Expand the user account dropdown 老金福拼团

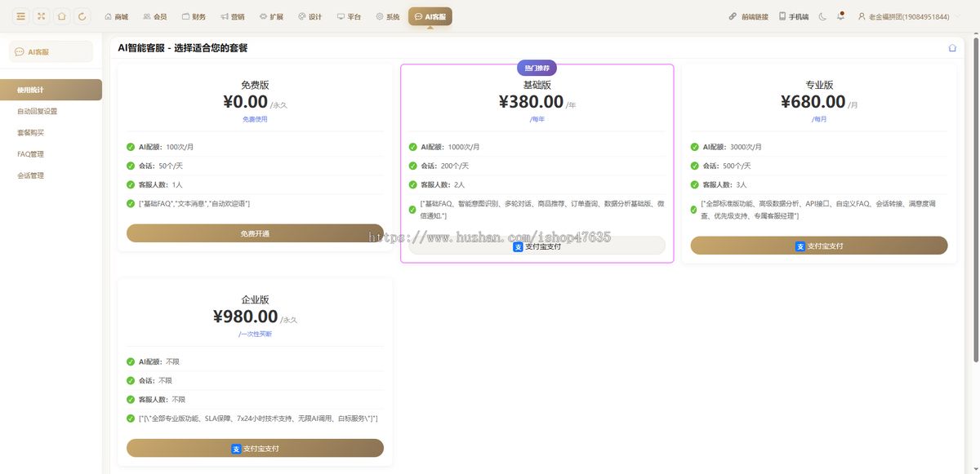click(909, 16)
